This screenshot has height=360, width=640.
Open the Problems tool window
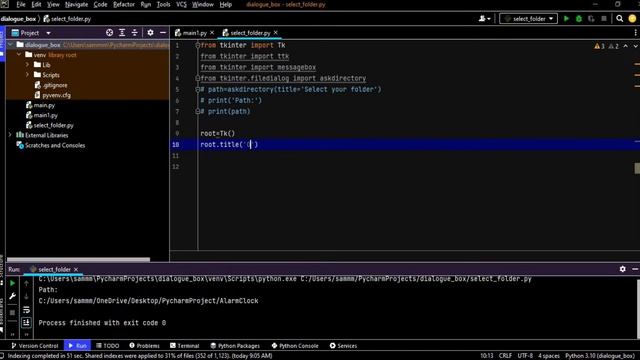[x=144, y=345]
